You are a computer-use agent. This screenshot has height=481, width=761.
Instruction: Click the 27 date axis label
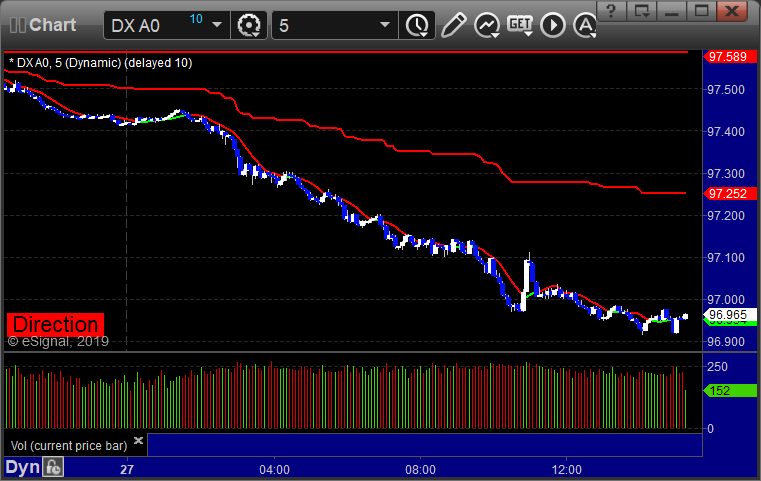coord(127,470)
